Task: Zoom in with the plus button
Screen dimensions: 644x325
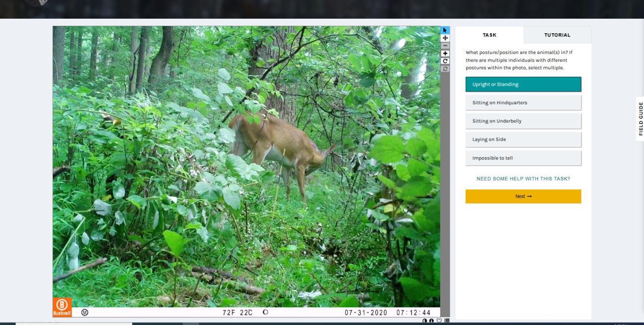Action: pos(445,53)
